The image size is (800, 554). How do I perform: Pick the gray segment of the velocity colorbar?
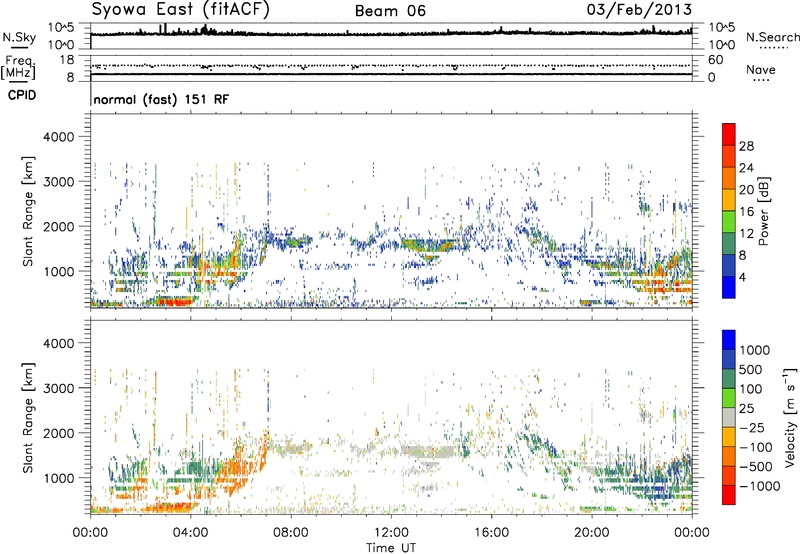(x=729, y=418)
